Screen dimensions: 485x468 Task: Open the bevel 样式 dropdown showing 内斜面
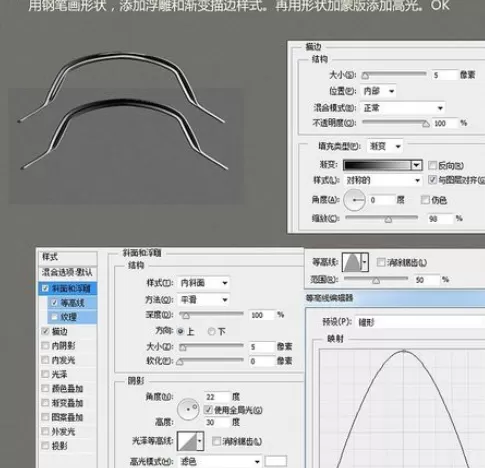click(x=204, y=283)
